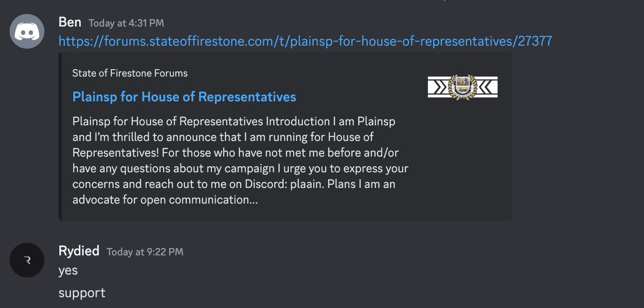The height and width of the screenshot is (308, 644).
Task: Click the advocate for open communication line
Action: click(165, 200)
